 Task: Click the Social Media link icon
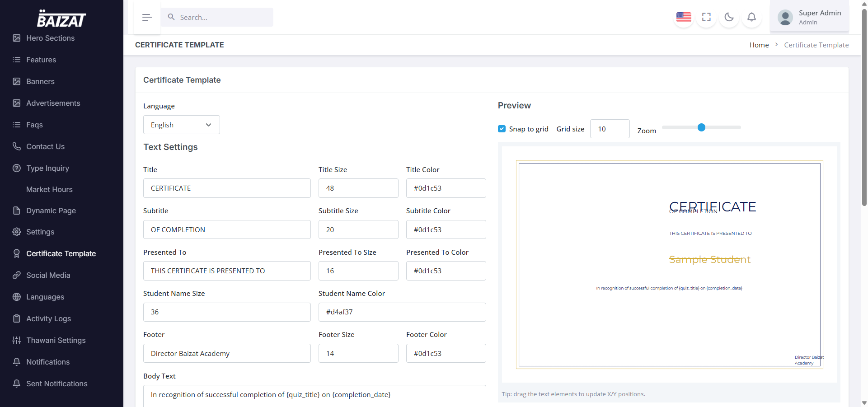coord(17,275)
